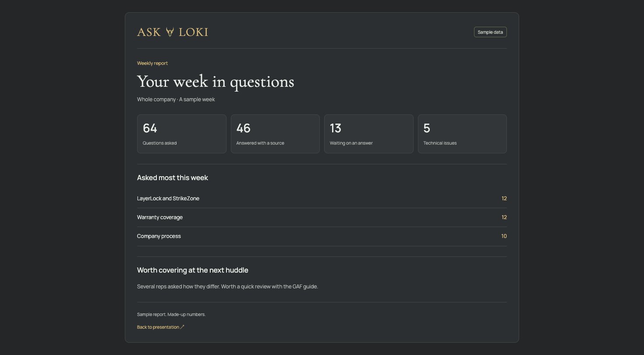The height and width of the screenshot is (355, 644).
Task: Select the 64 Questions asked card
Action: (182, 134)
